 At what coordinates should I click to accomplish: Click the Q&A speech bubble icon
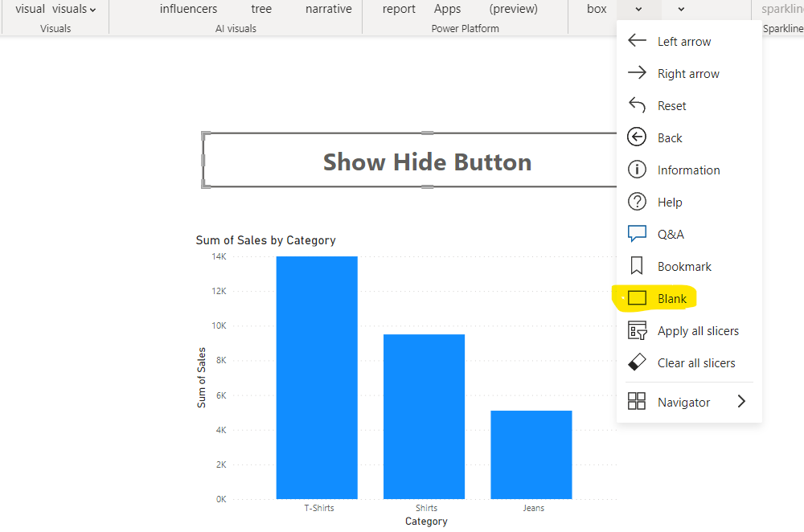coord(637,234)
